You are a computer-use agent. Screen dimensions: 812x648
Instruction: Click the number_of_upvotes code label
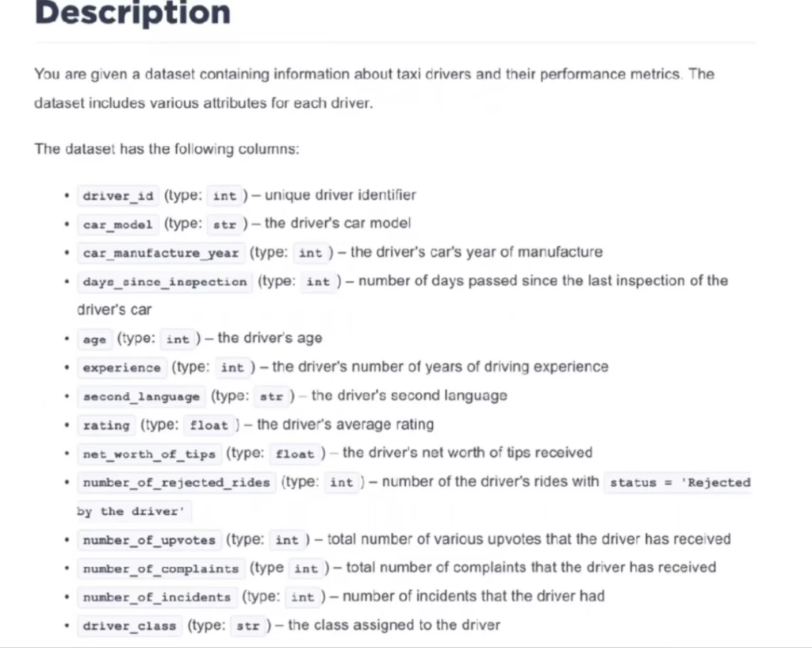tap(149, 540)
